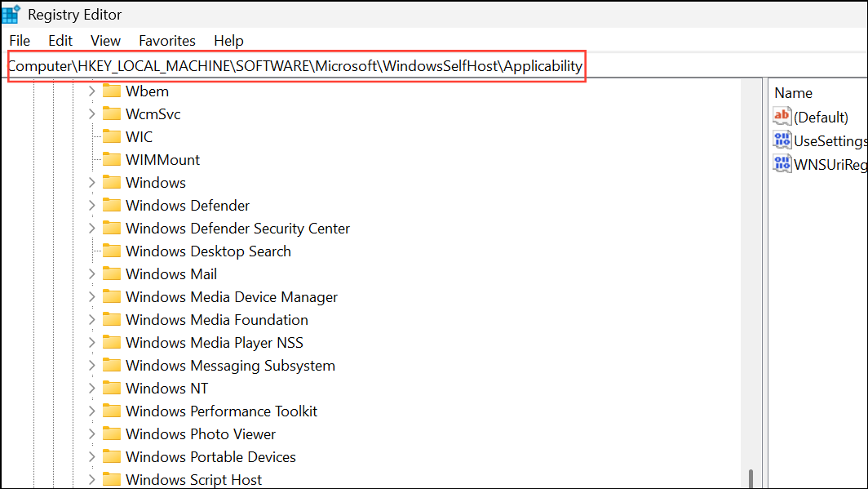The image size is (868, 489).
Task: Expand the Windows Defender key
Action: (x=92, y=206)
